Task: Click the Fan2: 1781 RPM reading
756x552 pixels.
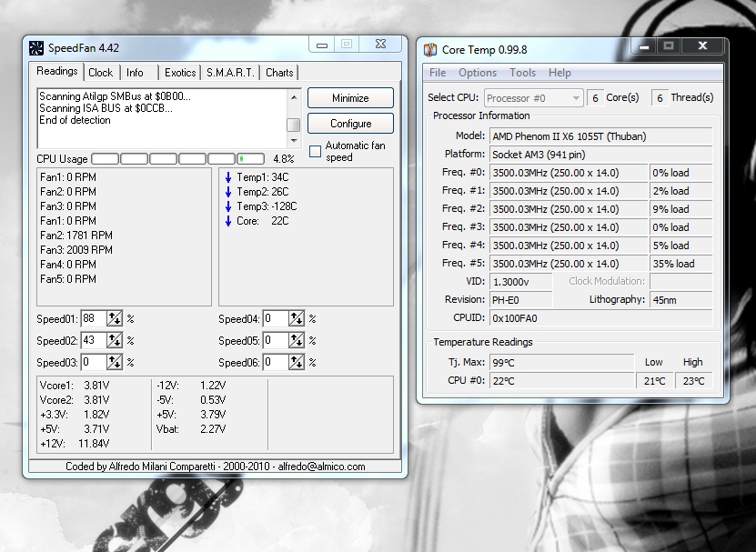Action: click(76, 236)
